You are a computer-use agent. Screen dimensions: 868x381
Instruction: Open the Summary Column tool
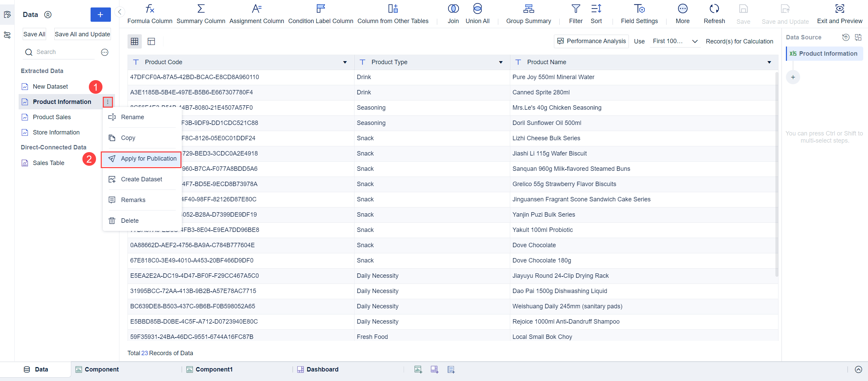pos(200,14)
